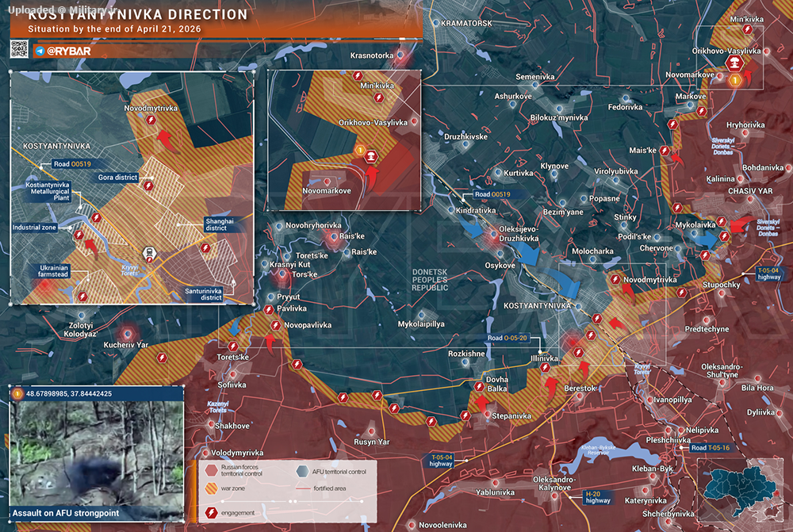This screenshot has height=532, width=793.
Task: Click the Stepanivka label
Action: coord(511,415)
